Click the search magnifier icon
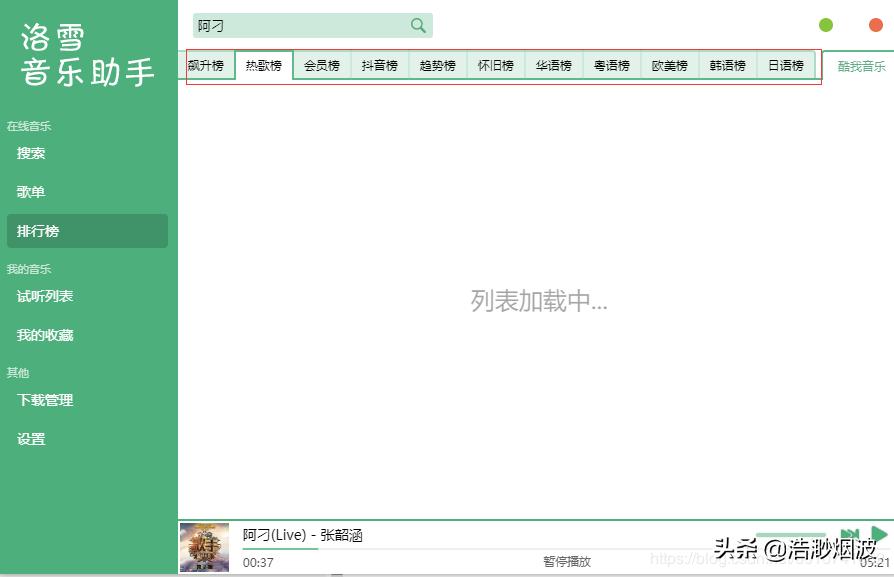This screenshot has height=577, width=894. [418, 24]
